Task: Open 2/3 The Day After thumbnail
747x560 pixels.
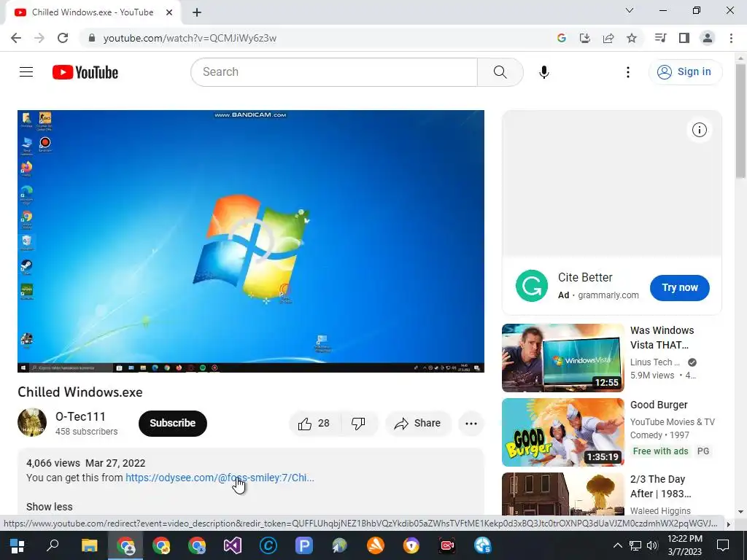Action: pos(563,494)
